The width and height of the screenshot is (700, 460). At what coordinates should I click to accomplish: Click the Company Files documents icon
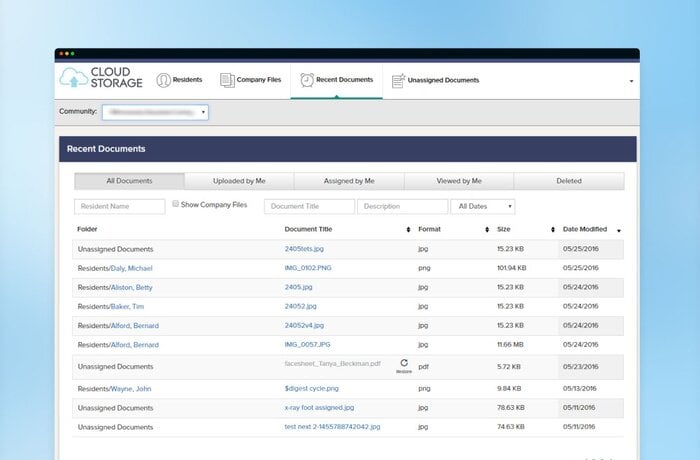click(227, 80)
